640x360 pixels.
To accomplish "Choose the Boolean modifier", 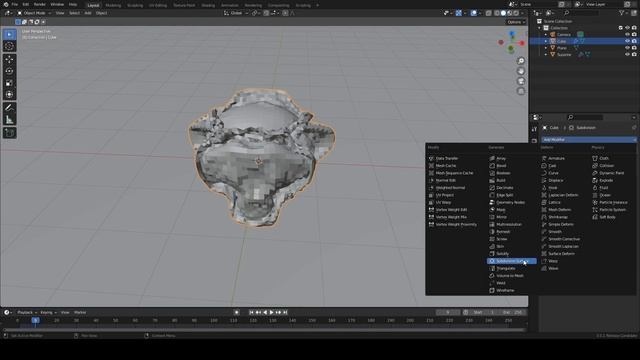I will coord(500,173).
